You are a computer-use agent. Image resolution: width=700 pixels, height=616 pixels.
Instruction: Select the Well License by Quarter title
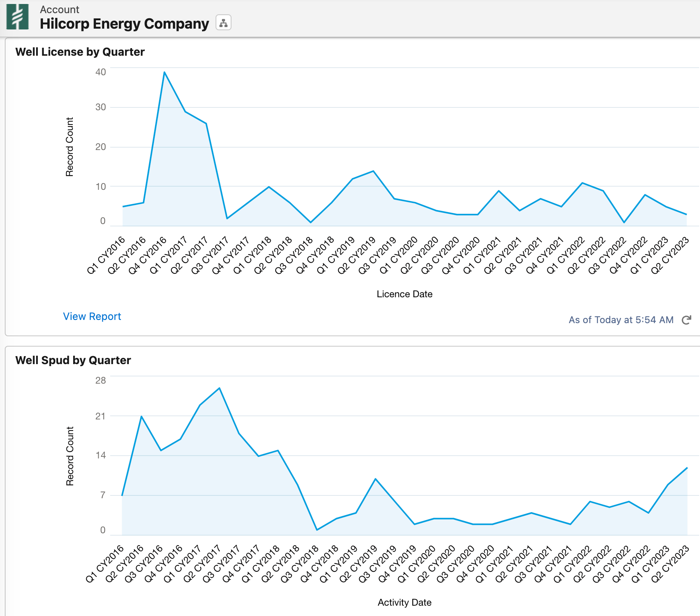[80, 52]
